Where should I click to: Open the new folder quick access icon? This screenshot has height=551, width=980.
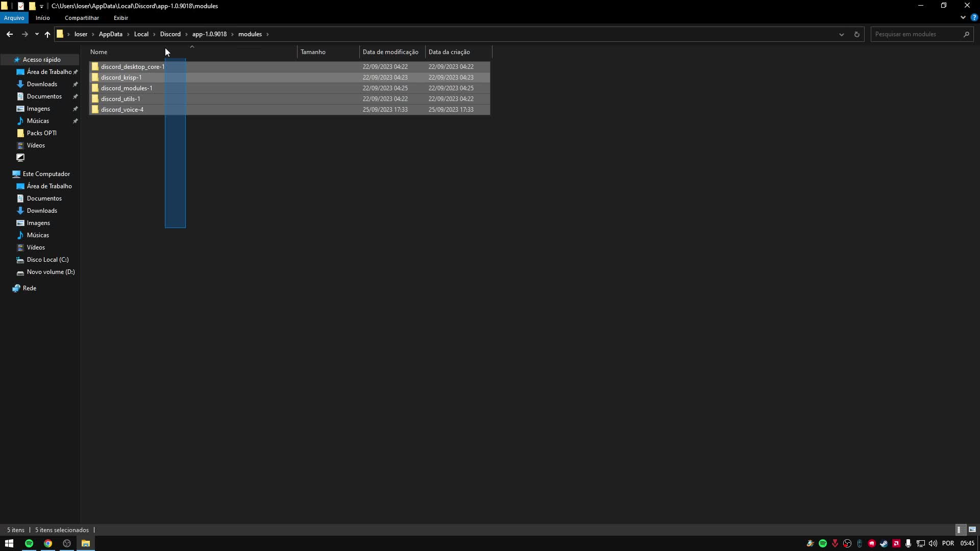click(32, 6)
